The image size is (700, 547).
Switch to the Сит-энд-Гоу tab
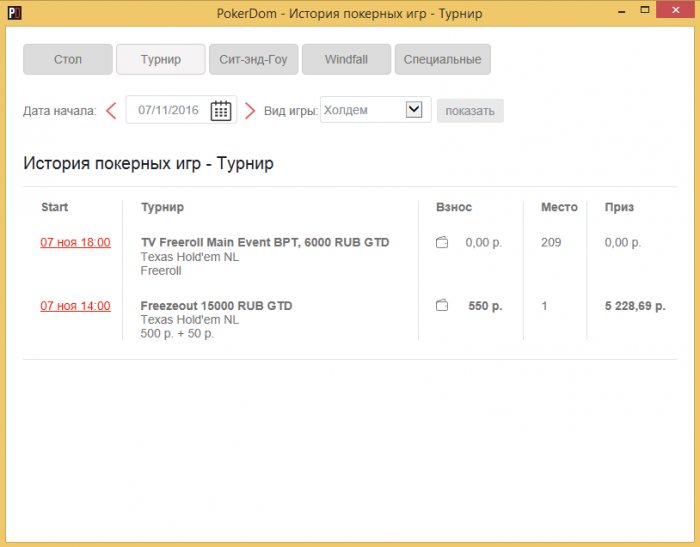[x=254, y=59]
